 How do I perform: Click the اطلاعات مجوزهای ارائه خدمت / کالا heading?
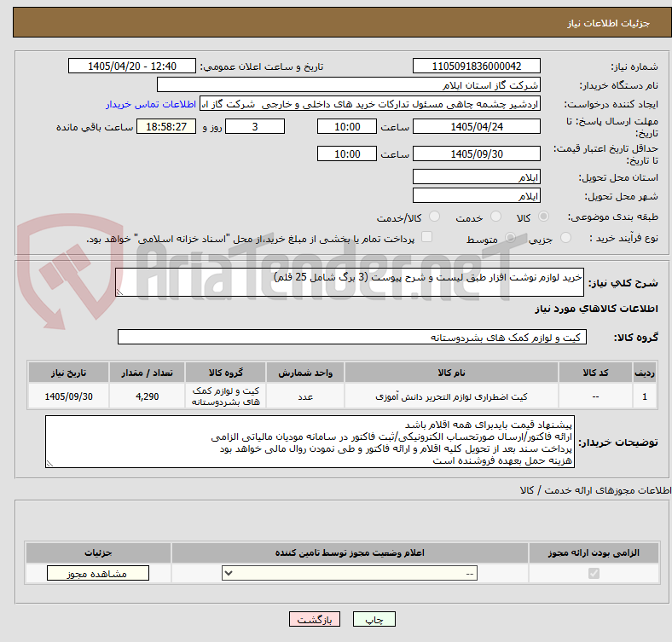(x=595, y=490)
